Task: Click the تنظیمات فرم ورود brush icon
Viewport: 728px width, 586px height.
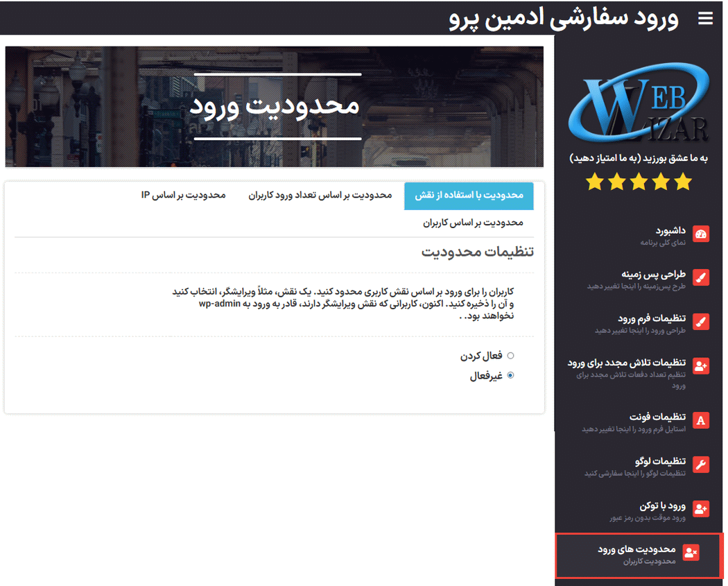Action: (x=700, y=322)
